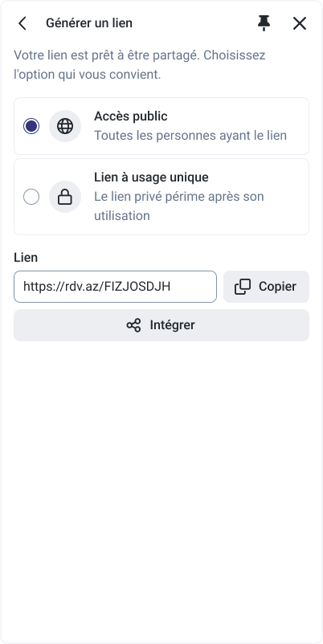The width and height of the screenshot is (323, 644).
Task: Click the Accès public title text
Action: 131,116
